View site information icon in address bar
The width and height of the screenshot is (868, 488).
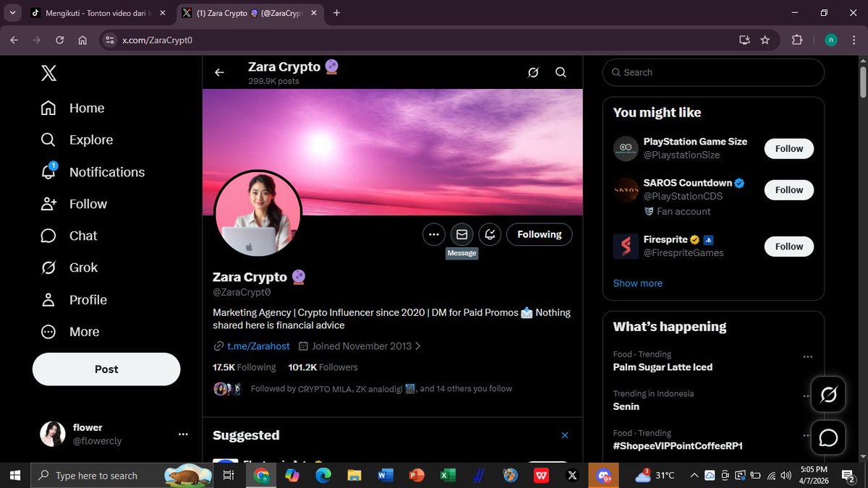109,40
